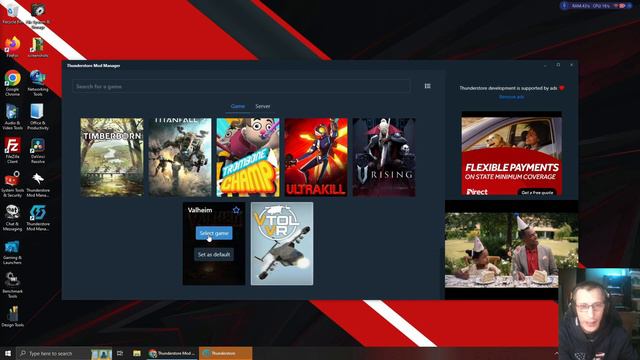Open Gaming & Launchers desktop folder
The height and width of the screenshot is (360, 640).
pyautogui.click(x=12, y=252)
